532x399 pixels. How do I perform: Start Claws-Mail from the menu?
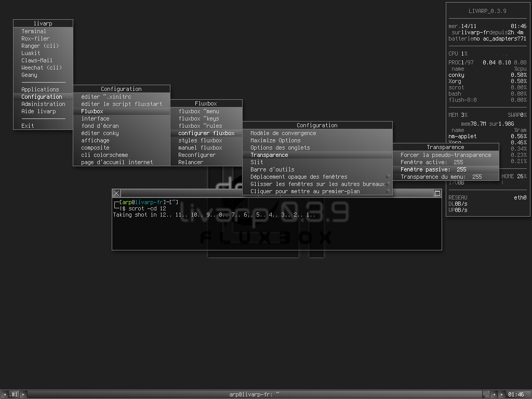(43, 60)
